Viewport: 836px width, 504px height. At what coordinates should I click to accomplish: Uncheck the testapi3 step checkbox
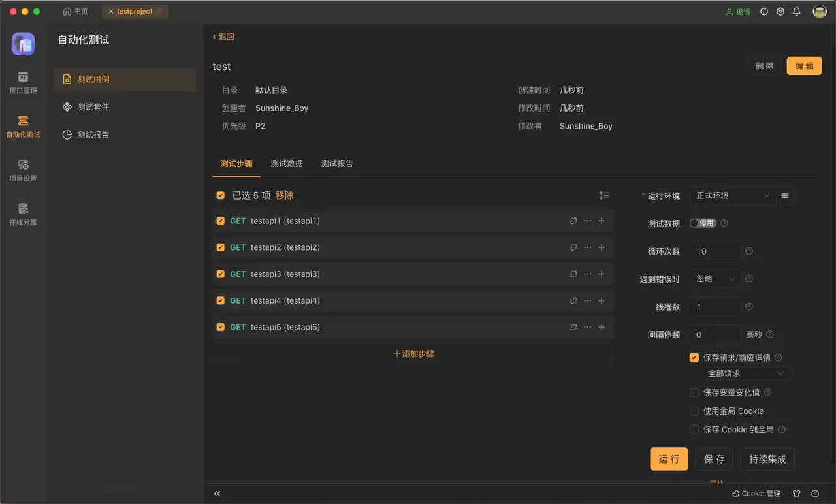point(221,274)
